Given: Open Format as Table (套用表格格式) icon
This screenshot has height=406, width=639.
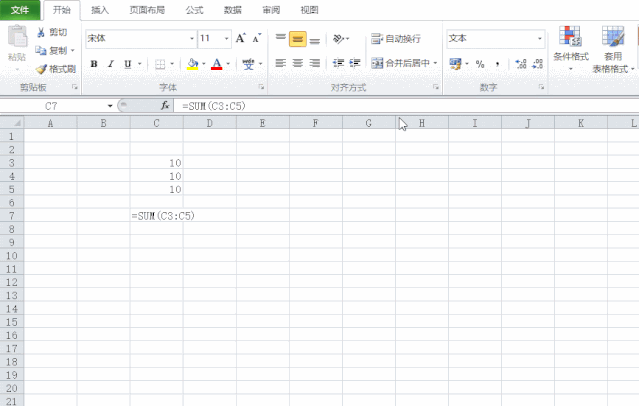Looking at the screenshot, I should coord(613,36).
